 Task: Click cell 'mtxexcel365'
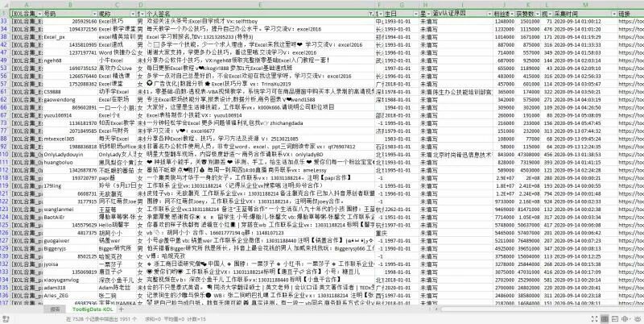coord(70,139)
